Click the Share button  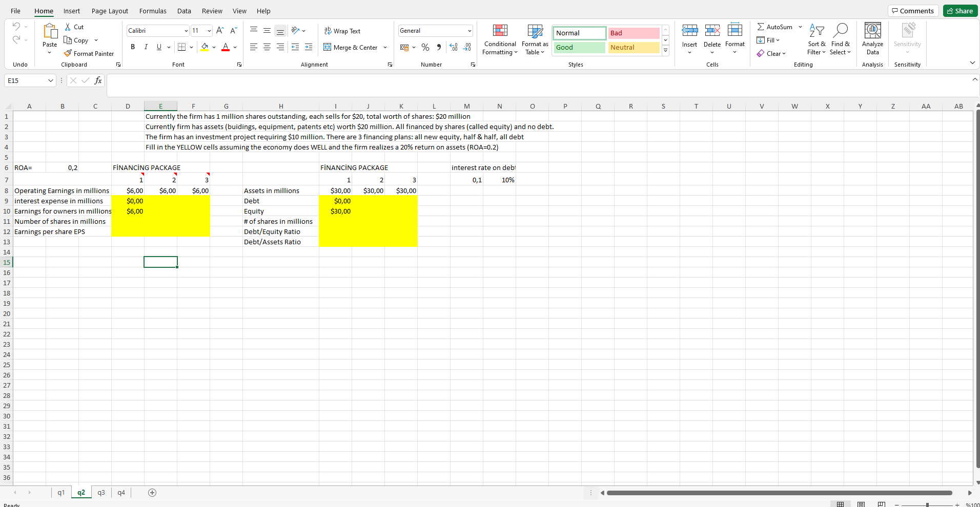pyautogui.click(x=959, y=10)
